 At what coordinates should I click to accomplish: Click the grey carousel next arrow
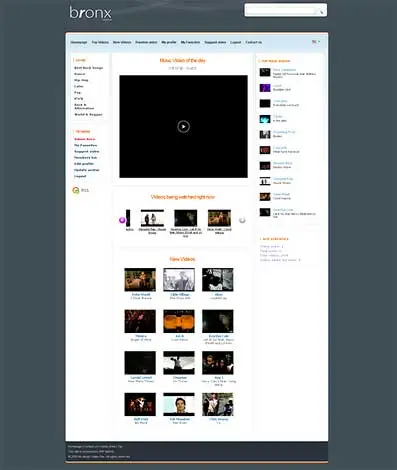(x=242, y=220)
